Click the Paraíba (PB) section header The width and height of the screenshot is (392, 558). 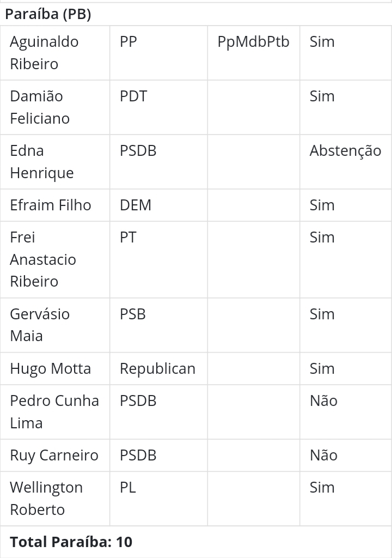click(x=48, y=15)
